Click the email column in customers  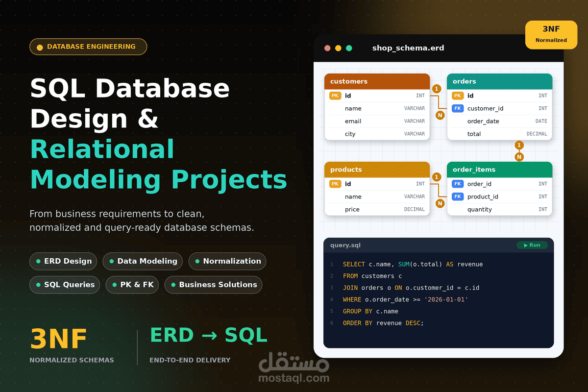tap(353, 121)
